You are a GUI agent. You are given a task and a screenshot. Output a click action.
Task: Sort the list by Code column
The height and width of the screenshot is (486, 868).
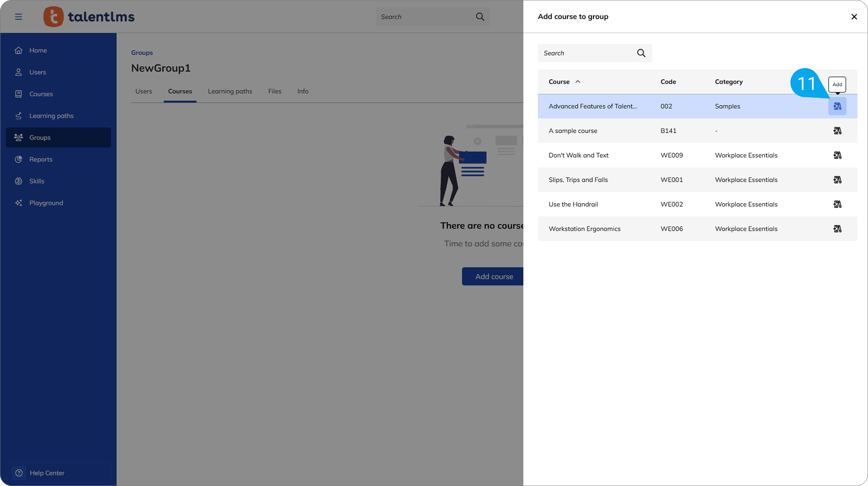(668, 82)
